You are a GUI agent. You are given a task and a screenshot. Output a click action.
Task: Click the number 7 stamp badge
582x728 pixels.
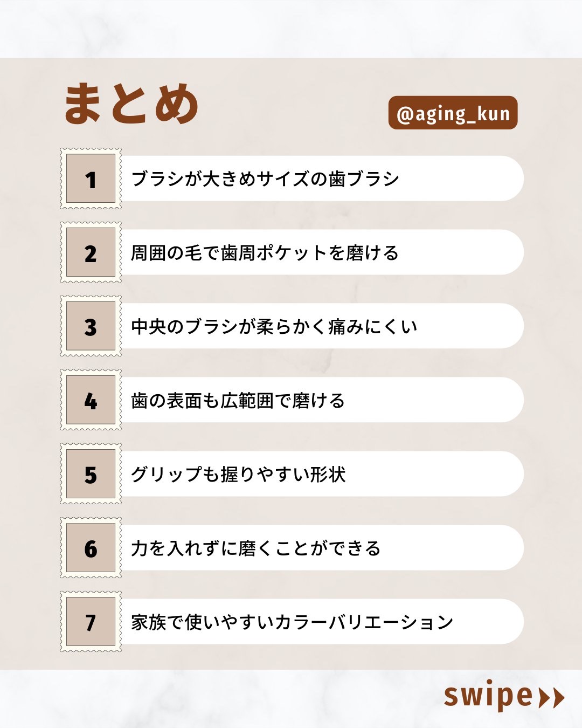[x=91, y=622]
